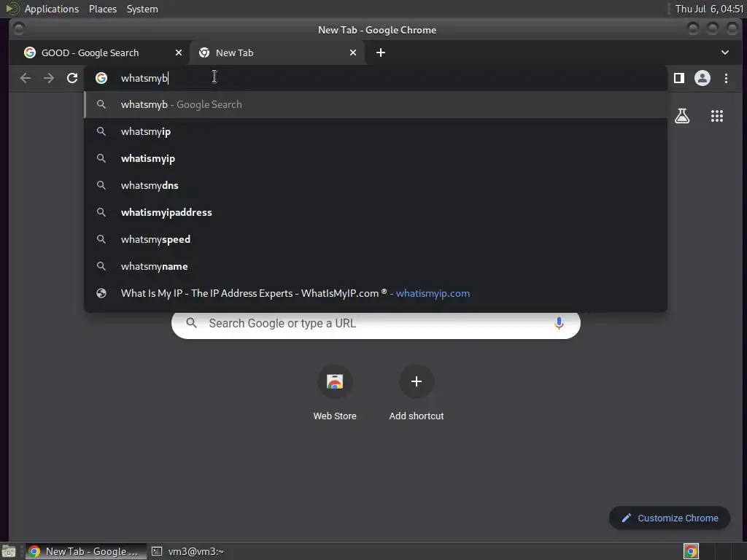747x560 pixels.
Task: Open a new tab with the plus button
Action: point(381,52)
